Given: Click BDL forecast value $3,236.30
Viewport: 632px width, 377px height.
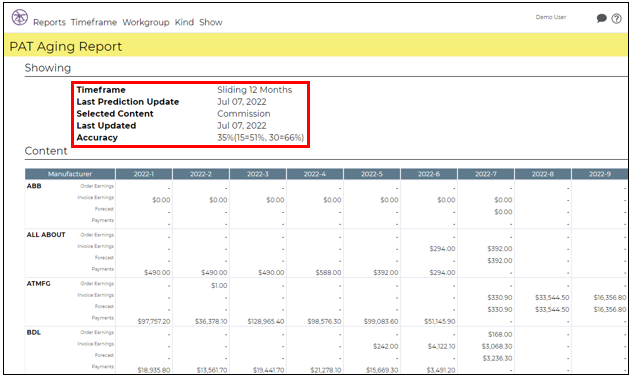Looking at the screenshot, I should click(x=497, y=358).
